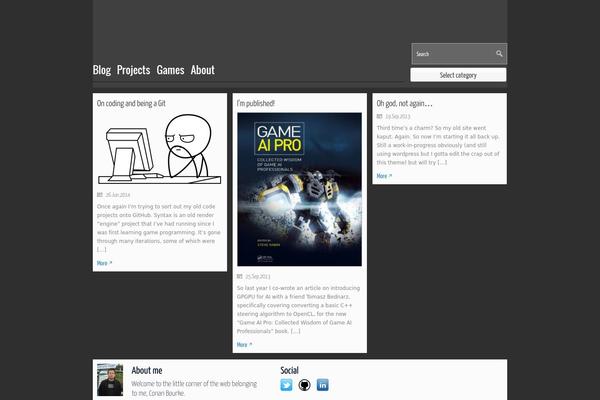This screenshot has height=400, width=600.
Task: Click calendar icon beside 19.Sep.2013 date
Action: coord(380,116)
